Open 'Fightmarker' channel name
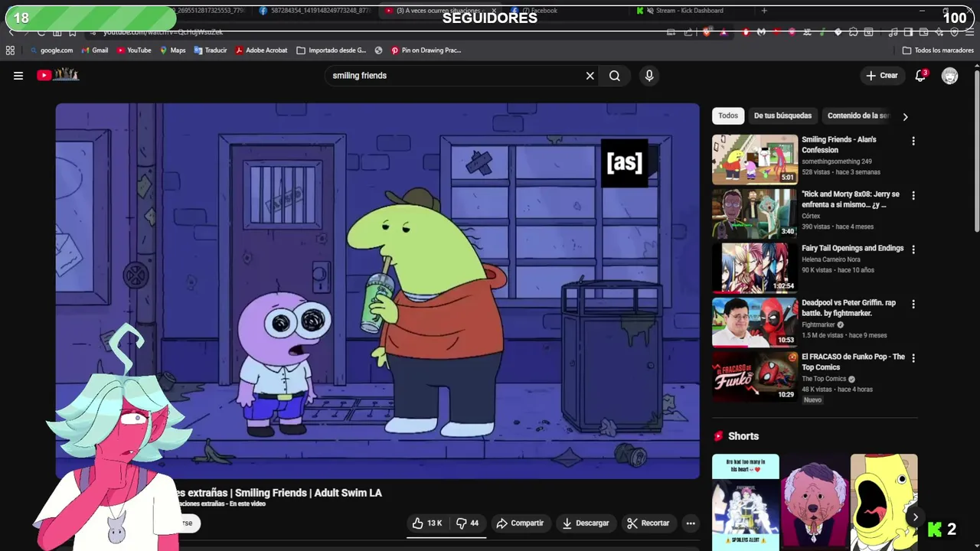 pos(818,324)
